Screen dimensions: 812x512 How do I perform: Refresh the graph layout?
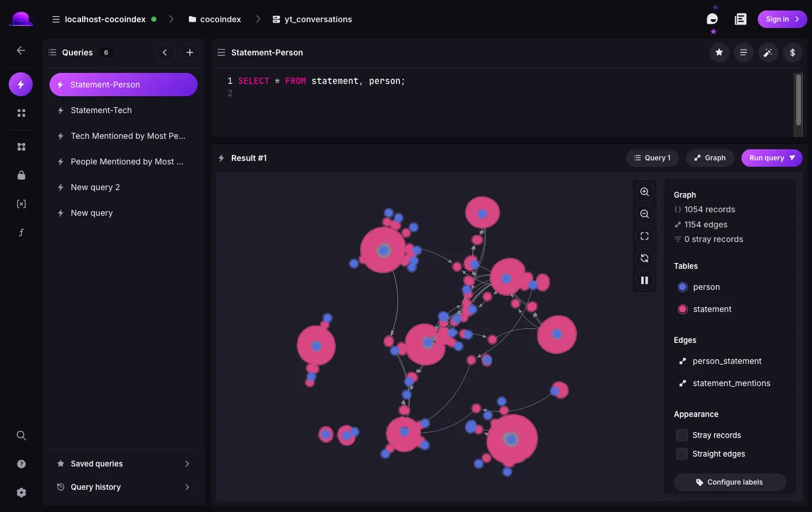(x=645, y=258)
